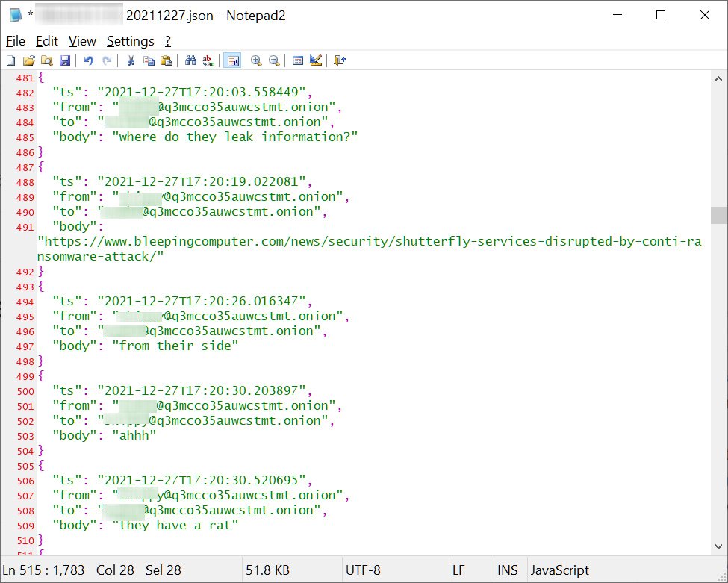This screenshot has width=728, height=583.
Task: Click the "from" key on line 483
Action: coord(74,107)
